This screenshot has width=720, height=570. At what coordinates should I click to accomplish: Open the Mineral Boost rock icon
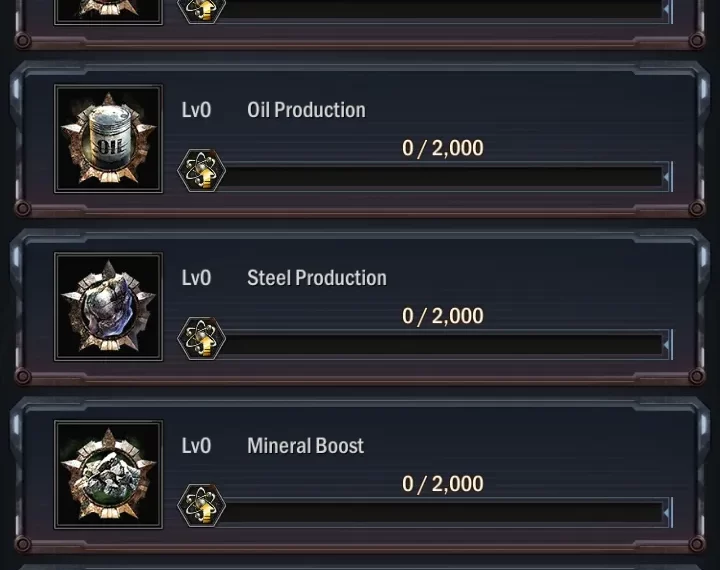coord(108,475)
